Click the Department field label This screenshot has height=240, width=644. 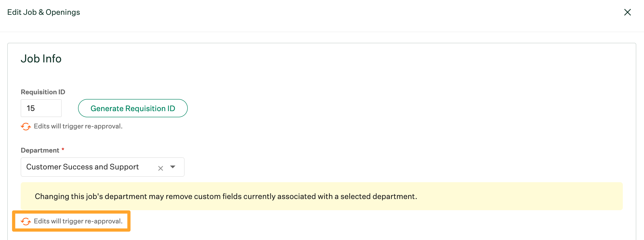40,150
